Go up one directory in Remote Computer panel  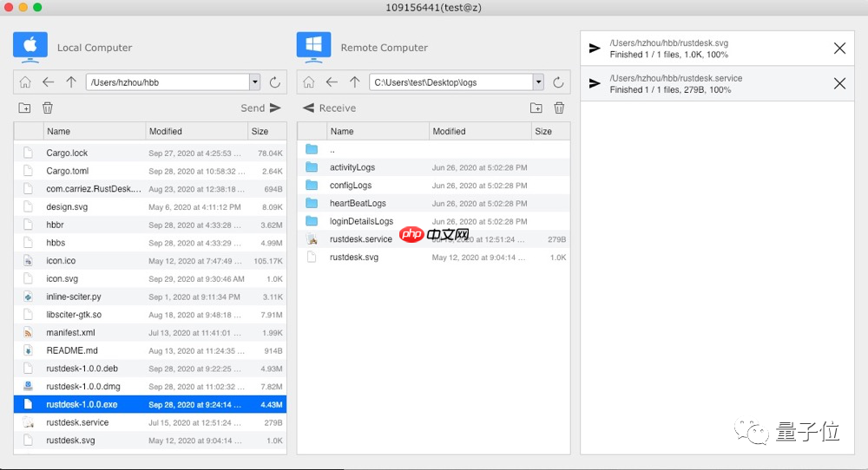(355, 82)
